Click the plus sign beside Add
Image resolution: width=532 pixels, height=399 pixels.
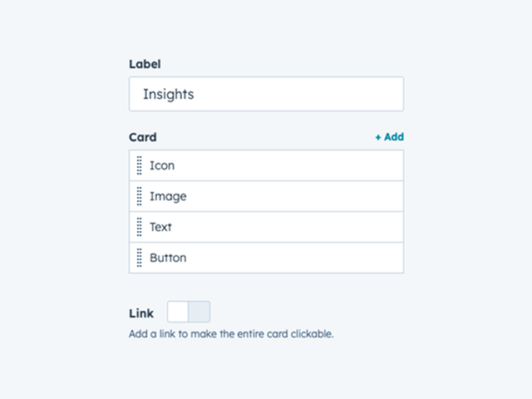pyautogui.click(x=378, y=137)
